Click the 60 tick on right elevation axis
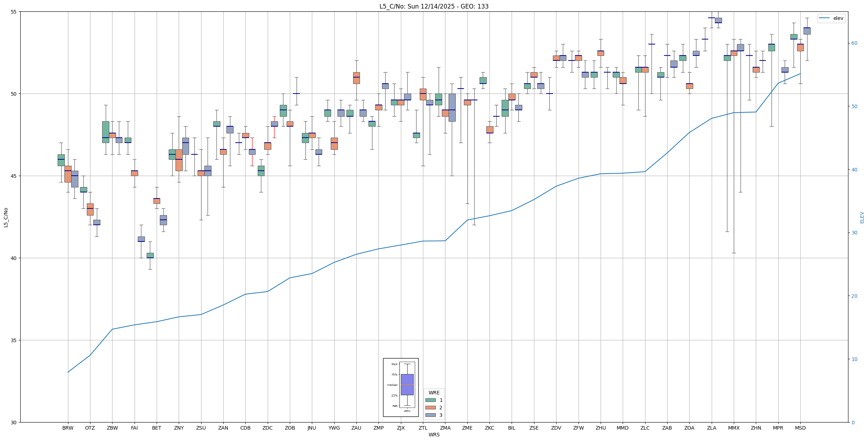This screenshot has width=868, height=441. tap(854, 43)
